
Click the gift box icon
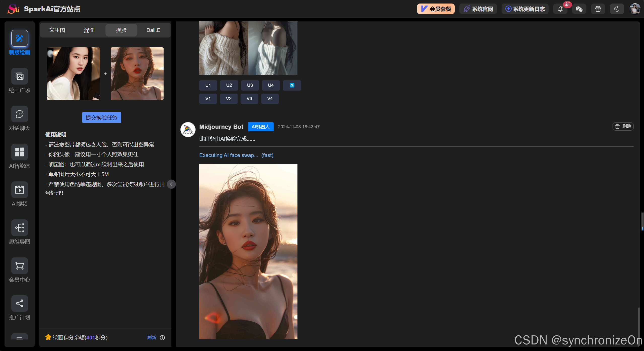[598, 9]
